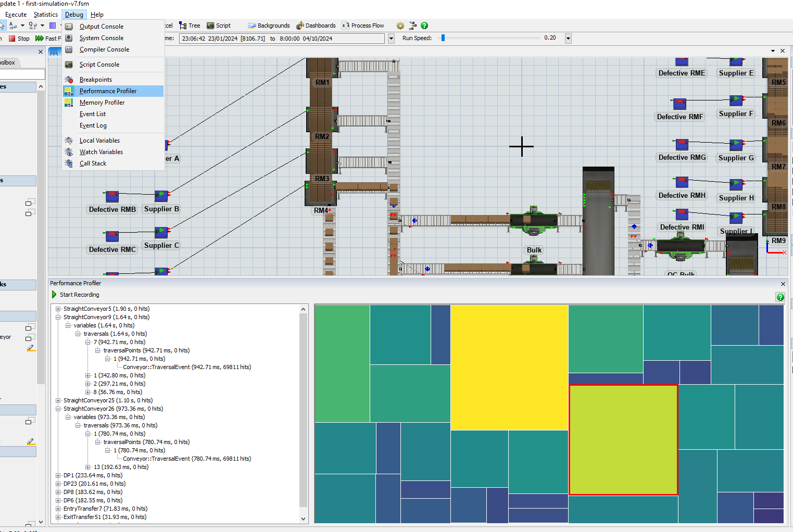
Task: Open Call Stack from Debug menu
Action: pyautogui.click(x=93, y=163)
